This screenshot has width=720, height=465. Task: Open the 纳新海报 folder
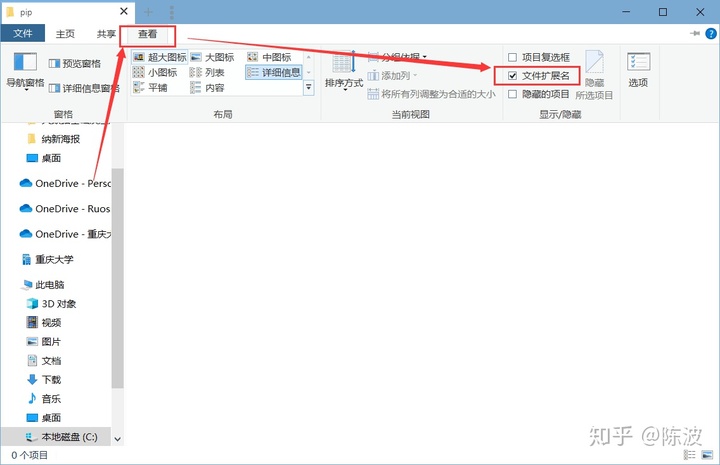54,139
